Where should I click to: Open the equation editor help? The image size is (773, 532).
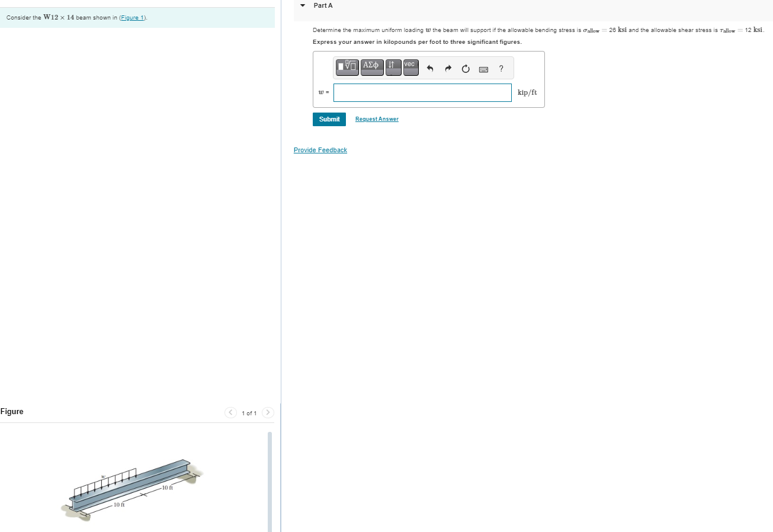(501, 69)
